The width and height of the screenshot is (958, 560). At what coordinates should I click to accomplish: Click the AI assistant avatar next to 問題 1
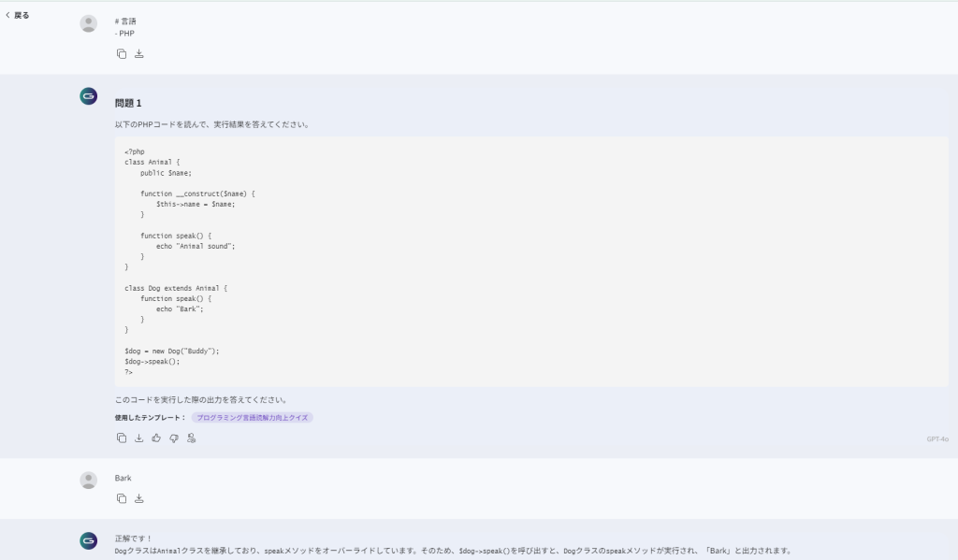(x=89, y=95)
